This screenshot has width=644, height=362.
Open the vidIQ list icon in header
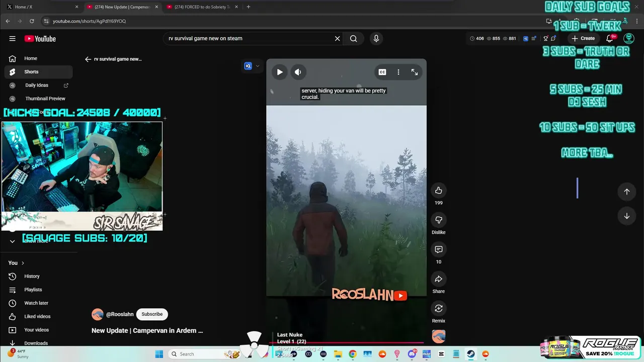click(x=534, y=38)
